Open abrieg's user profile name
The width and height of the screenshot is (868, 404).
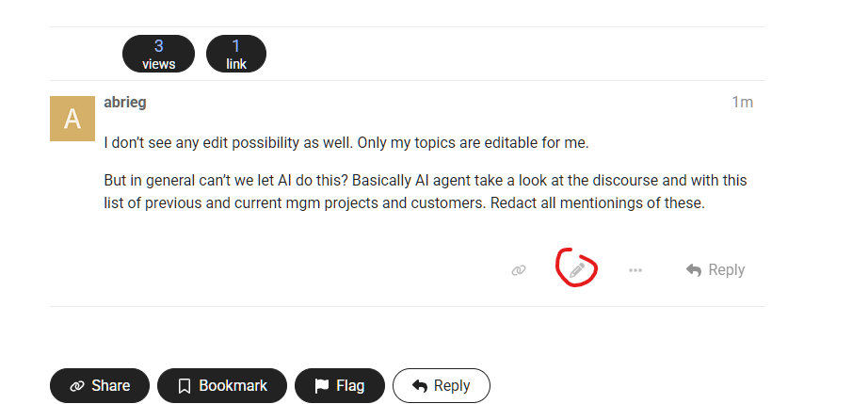click(125, 102)
